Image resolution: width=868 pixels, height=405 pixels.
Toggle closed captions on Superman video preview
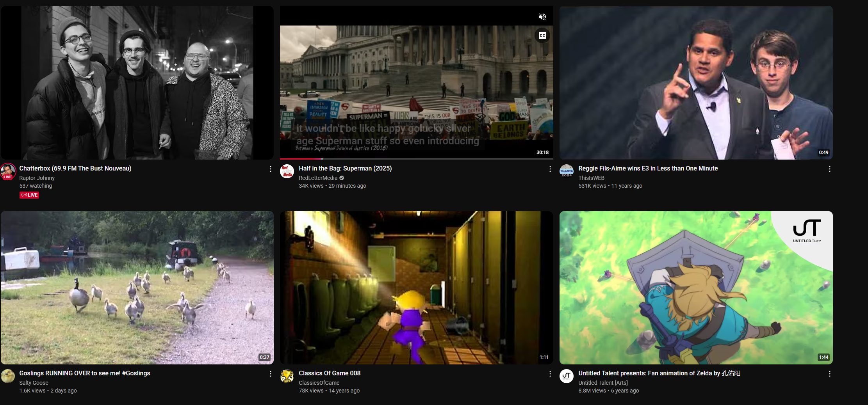click(542, 36)
